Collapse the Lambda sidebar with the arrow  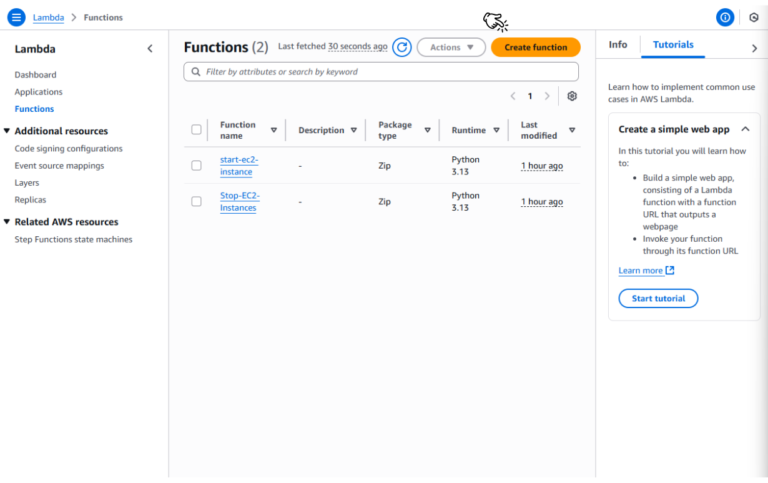click(150, 48)
